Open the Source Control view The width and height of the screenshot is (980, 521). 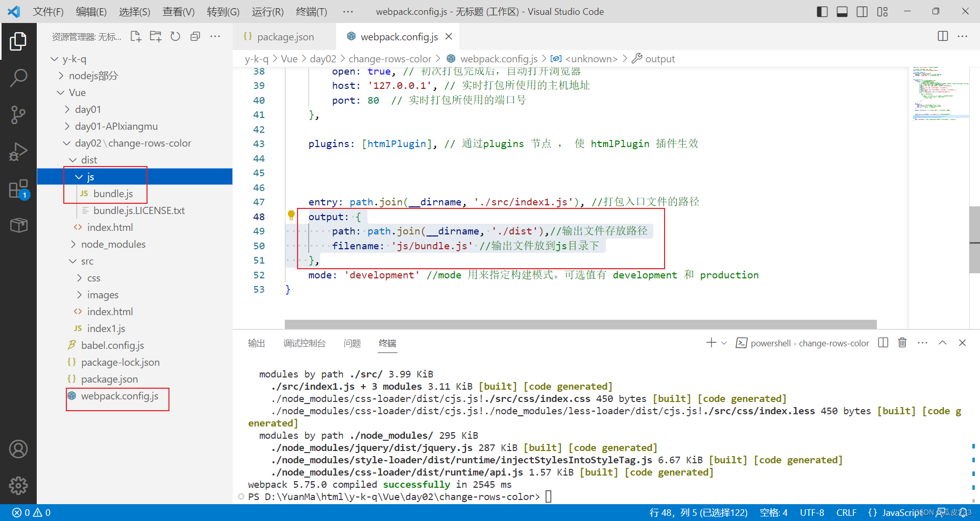pyautogui.click(x=18, y=115)
